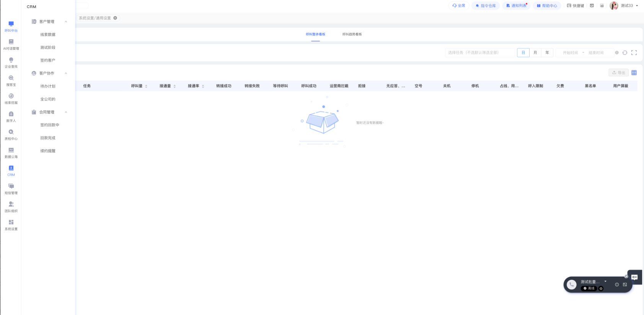This screenshot has width=644, height=315.
Task: Collapse the 客户管理 menu group
Action: pyautogui.click(x=66, y=22)
